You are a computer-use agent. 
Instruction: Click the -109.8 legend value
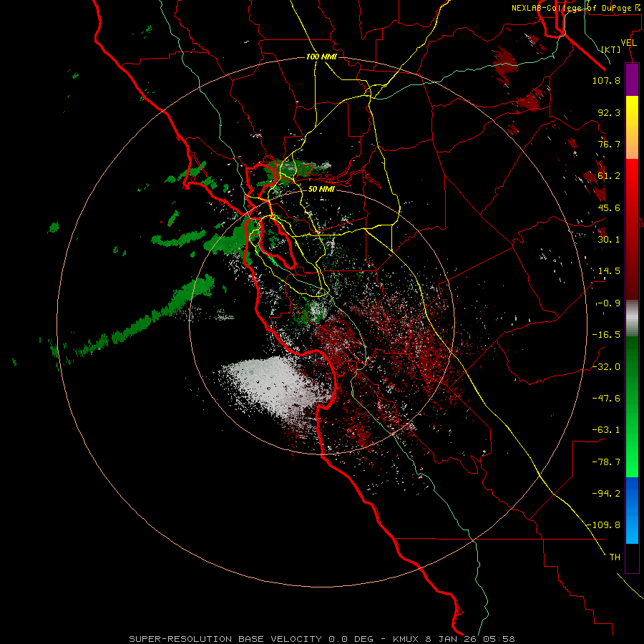tap(604, 525)
